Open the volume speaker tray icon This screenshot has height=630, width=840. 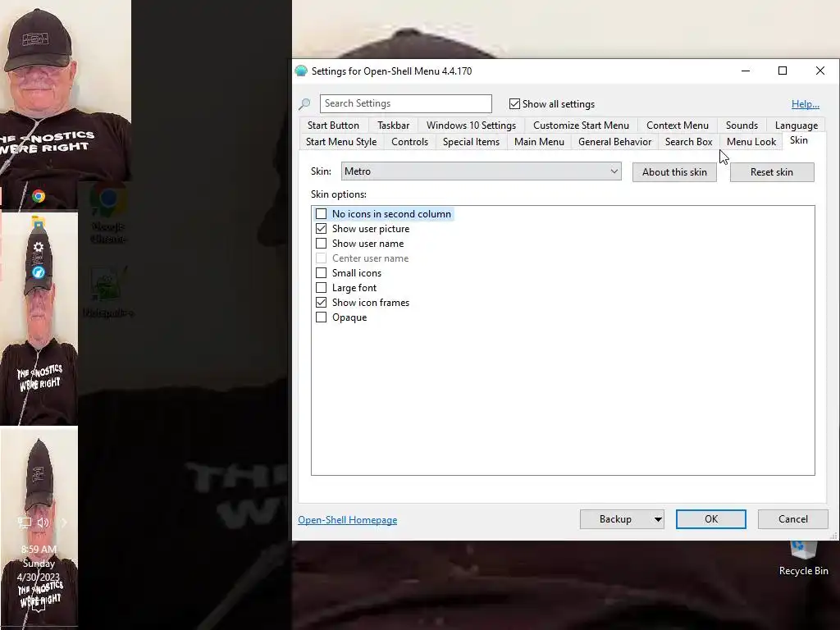click(43, 523)
